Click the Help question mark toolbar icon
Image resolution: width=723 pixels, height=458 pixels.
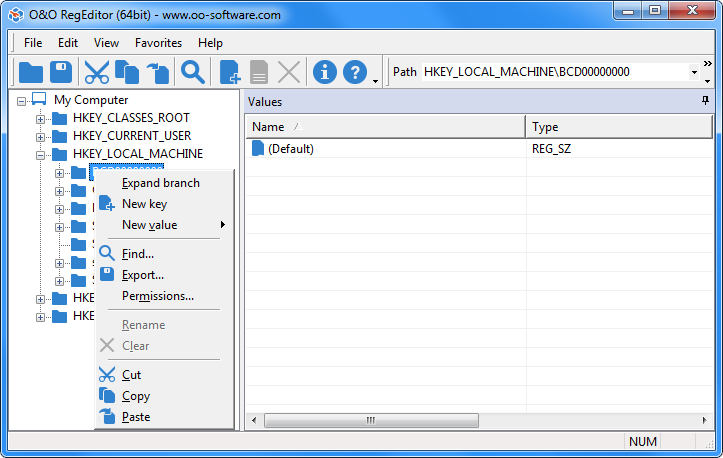tap(355, 72)
